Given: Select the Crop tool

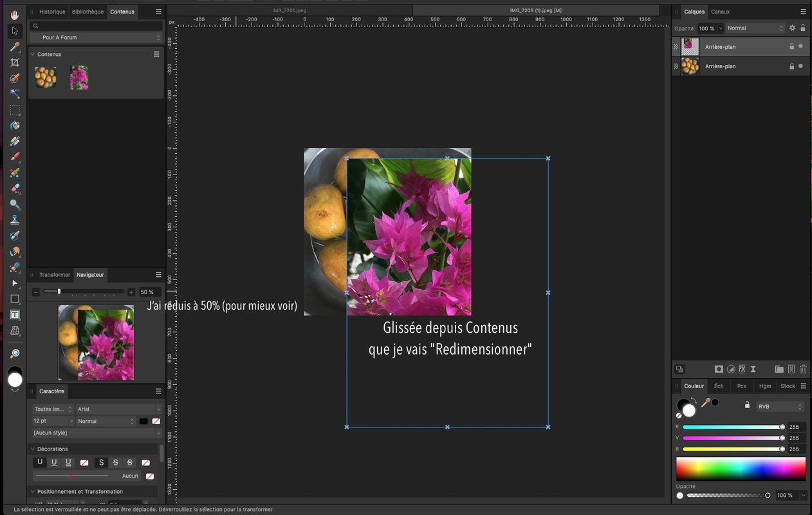Looking at the screenshot, I should (x=15, y=62).
